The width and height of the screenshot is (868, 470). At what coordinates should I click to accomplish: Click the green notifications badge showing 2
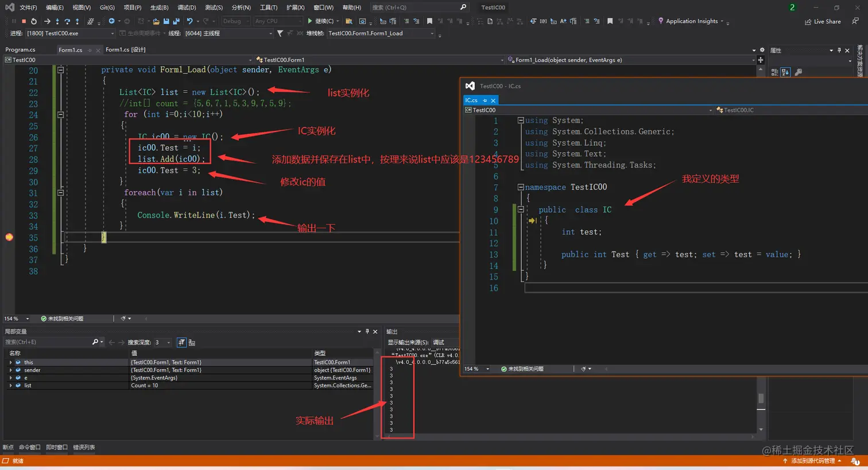[792, 7]
